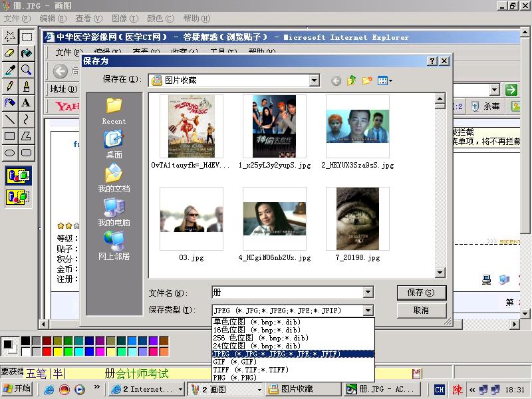Select TIFF file type option

tap(293, 370)
